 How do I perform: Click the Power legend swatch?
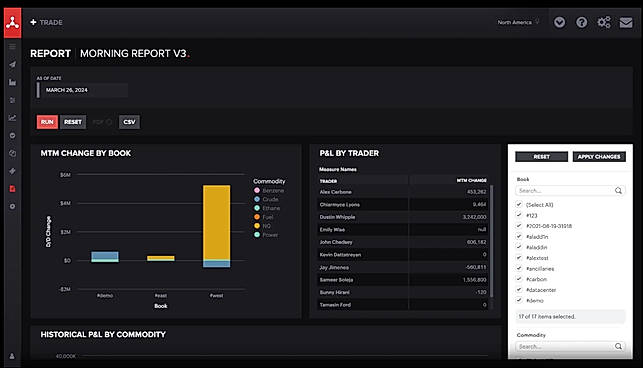pos(257,235)
